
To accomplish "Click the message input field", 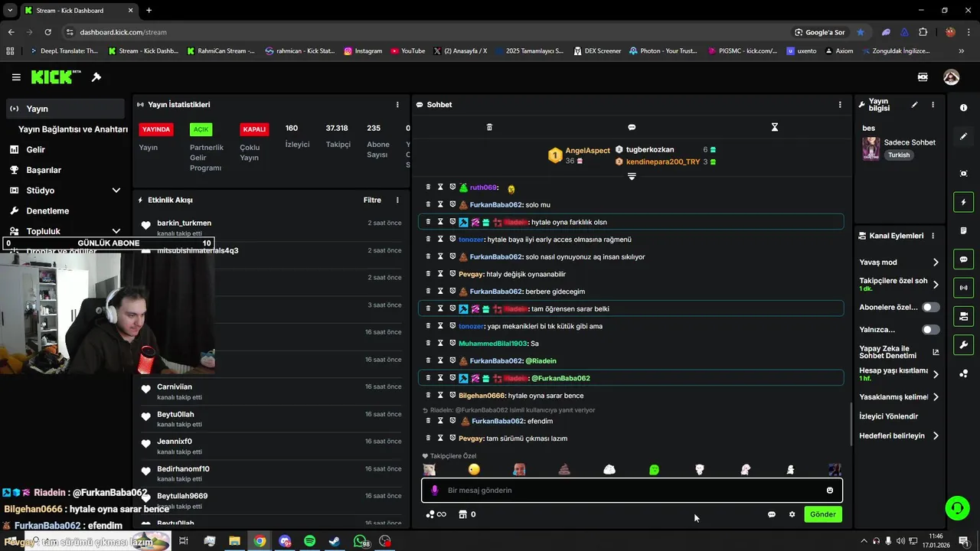I will (632, 491).
